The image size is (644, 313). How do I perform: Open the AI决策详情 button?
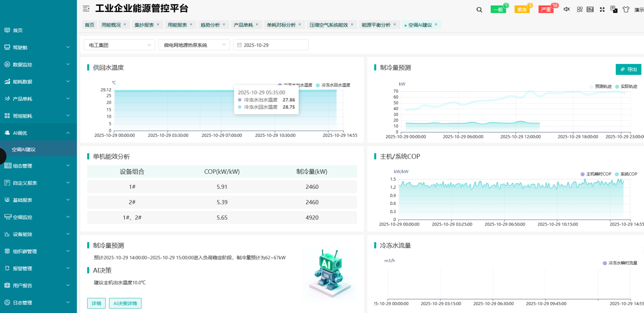(125, 303)
